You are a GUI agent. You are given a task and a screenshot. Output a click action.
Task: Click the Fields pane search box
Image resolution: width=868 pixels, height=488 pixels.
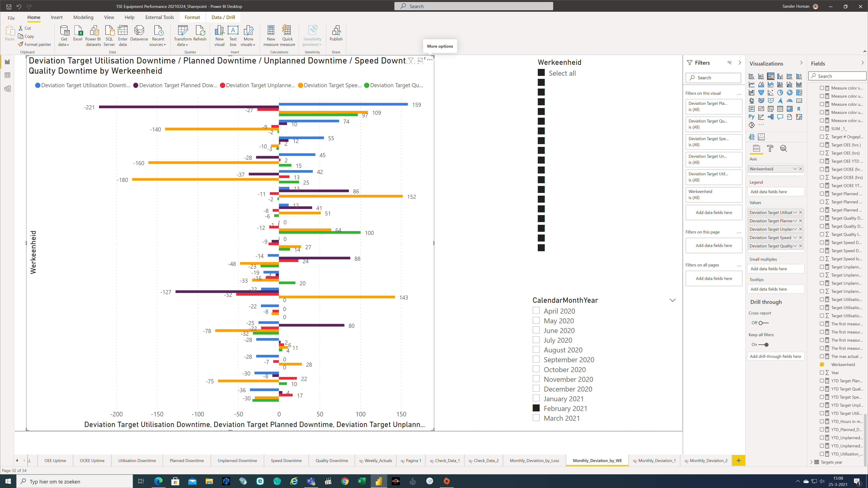[837, 76]
